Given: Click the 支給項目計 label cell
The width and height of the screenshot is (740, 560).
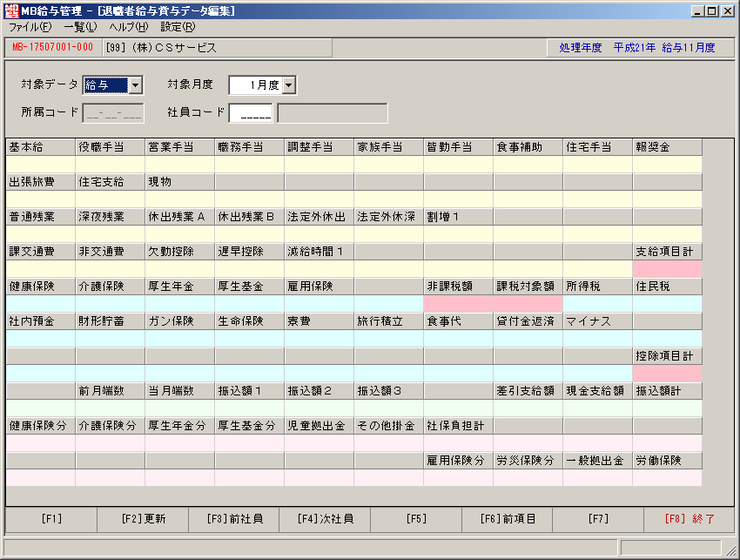Looking at the screenshot, I should coord(668,252).
